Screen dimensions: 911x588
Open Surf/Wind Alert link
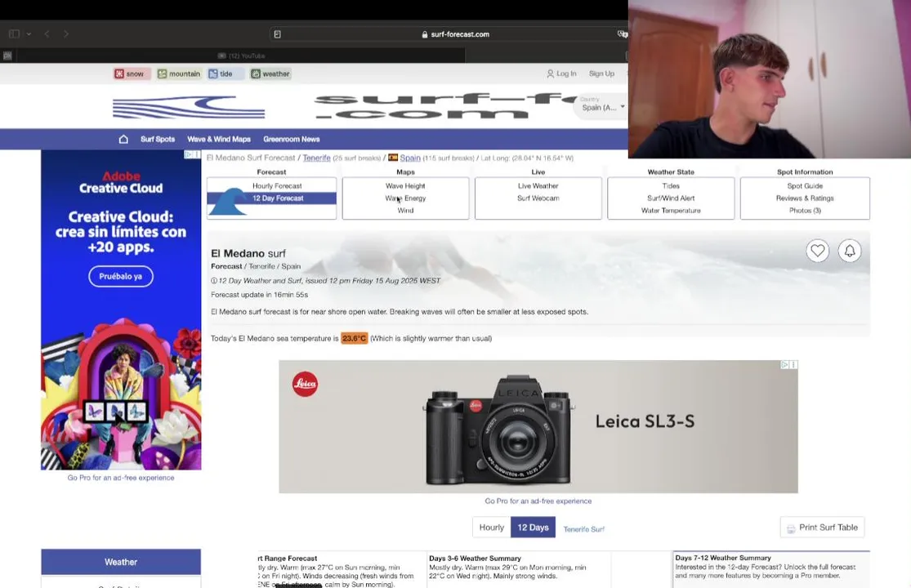coord(671,198)
